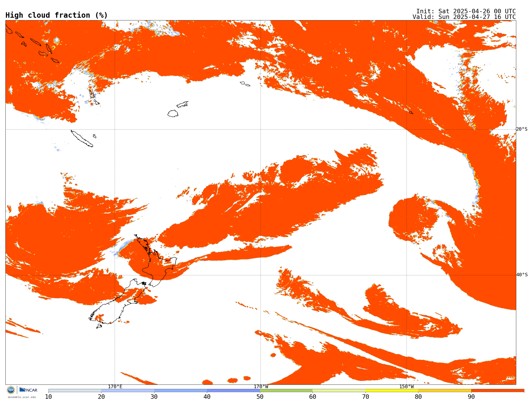This screenshot has width=532, height=400.
Task: Click the ensemble.ucar.edu text
Action: pyautogui.click(x=22, y=397)
